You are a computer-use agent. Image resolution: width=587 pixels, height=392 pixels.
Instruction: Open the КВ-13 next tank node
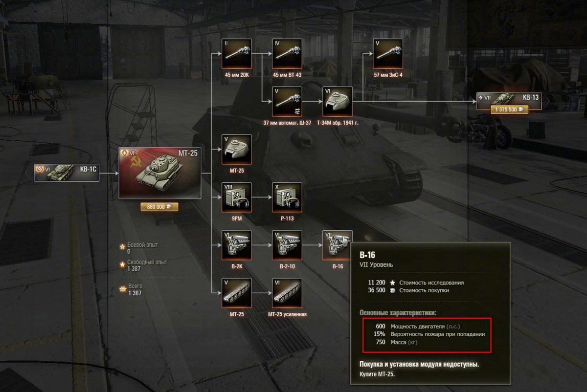509,98
